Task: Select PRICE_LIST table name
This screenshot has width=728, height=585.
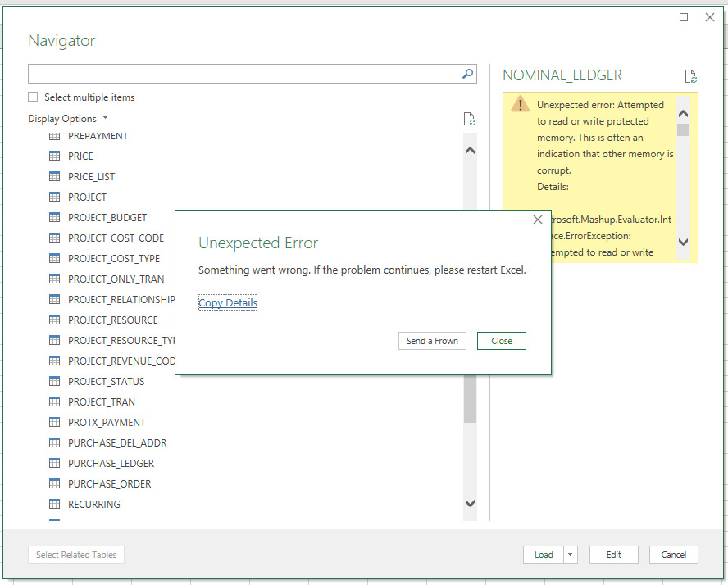Action: (92, 177)
